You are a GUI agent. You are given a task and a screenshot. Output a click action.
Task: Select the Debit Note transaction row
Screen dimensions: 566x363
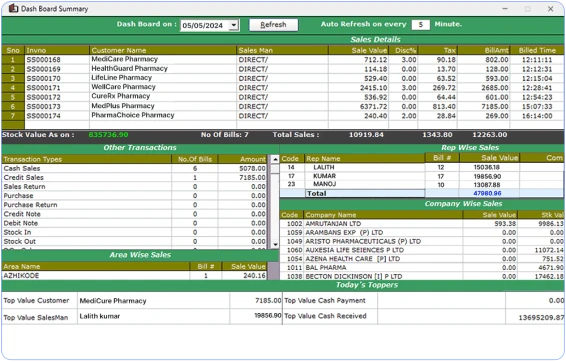click(x=134, y=223)
